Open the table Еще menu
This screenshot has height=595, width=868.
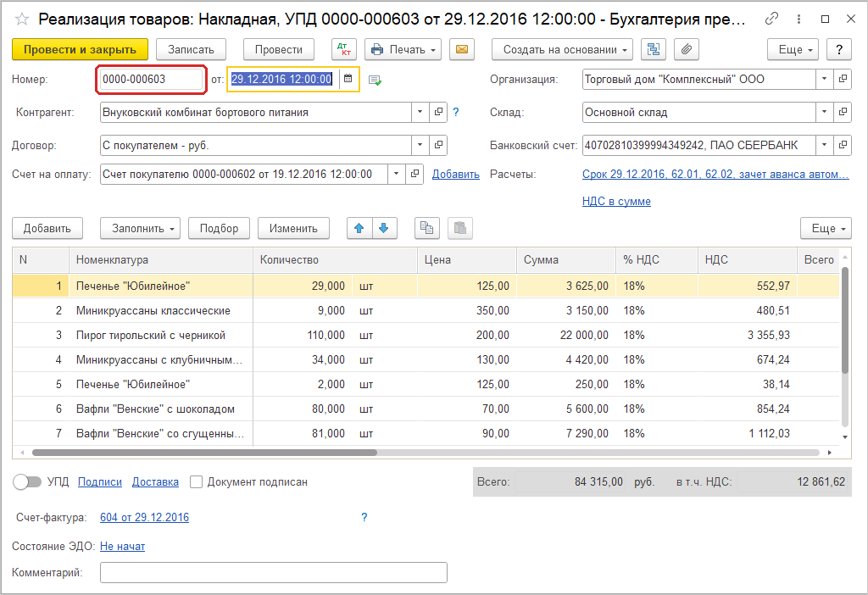826,228
